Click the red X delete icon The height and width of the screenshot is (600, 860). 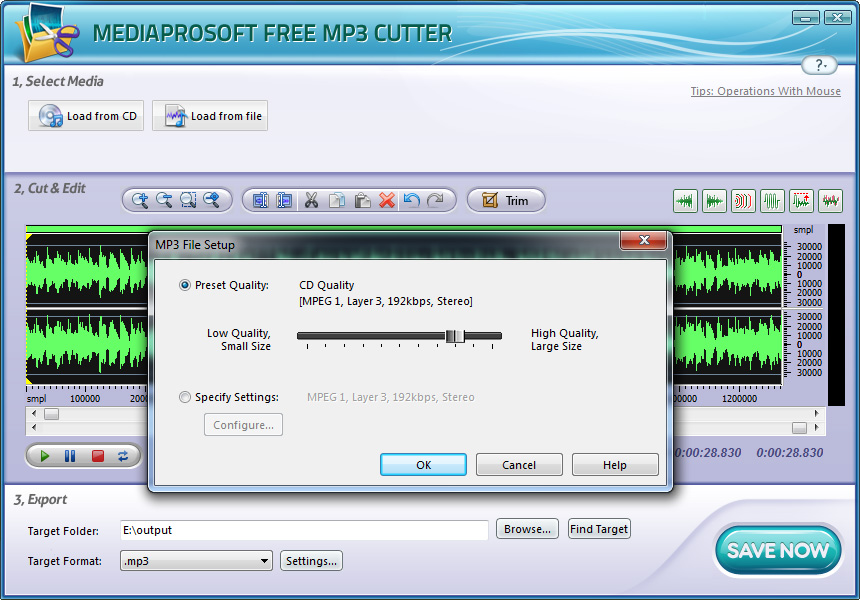click(387, 201)
